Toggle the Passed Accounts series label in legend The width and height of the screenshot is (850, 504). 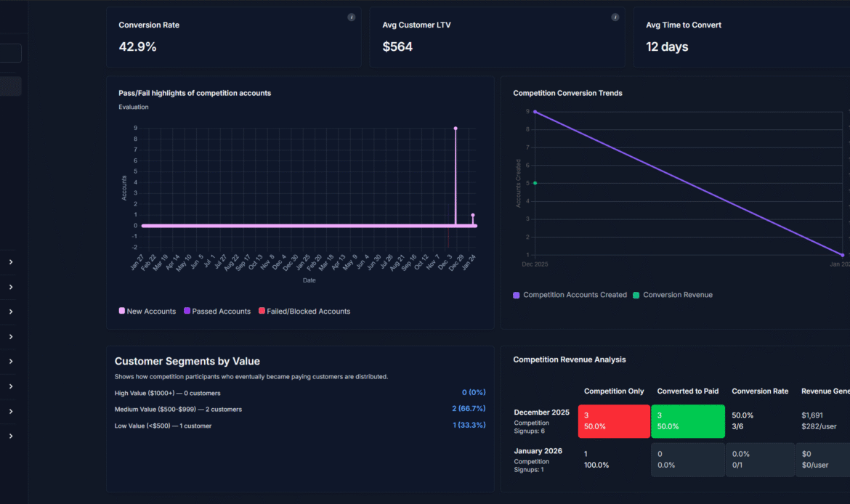click(221, 312)
